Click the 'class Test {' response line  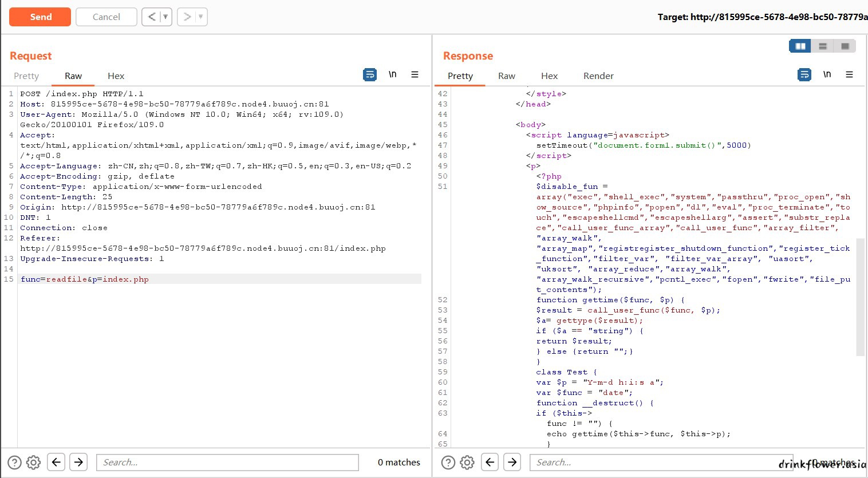tap(566, 372)
